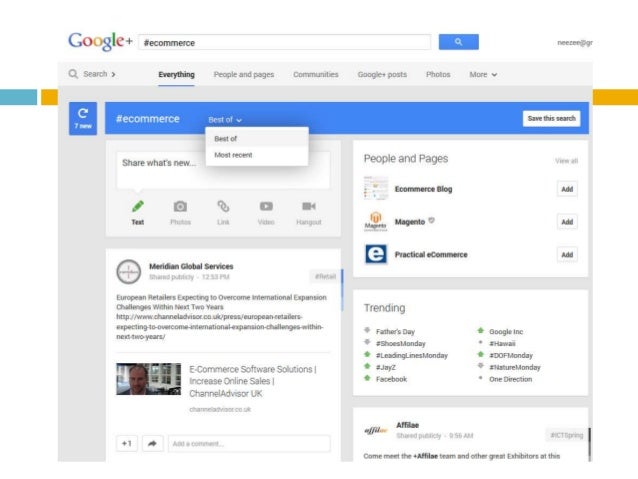This screenshot has height=479, width=638.
Task: Click search magnifier icon beside Search label
Action: [x=73, y=74]
